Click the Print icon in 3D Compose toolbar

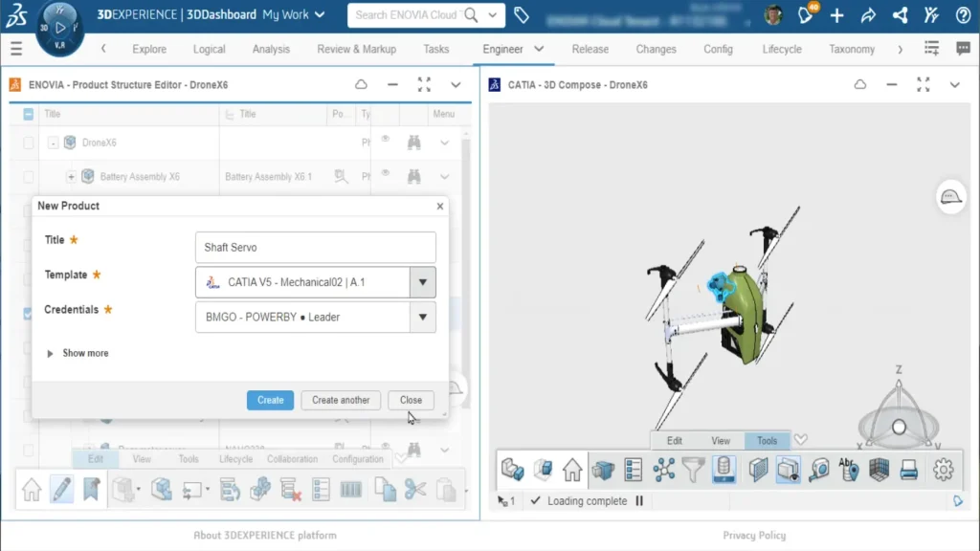(x=909, y=470)
